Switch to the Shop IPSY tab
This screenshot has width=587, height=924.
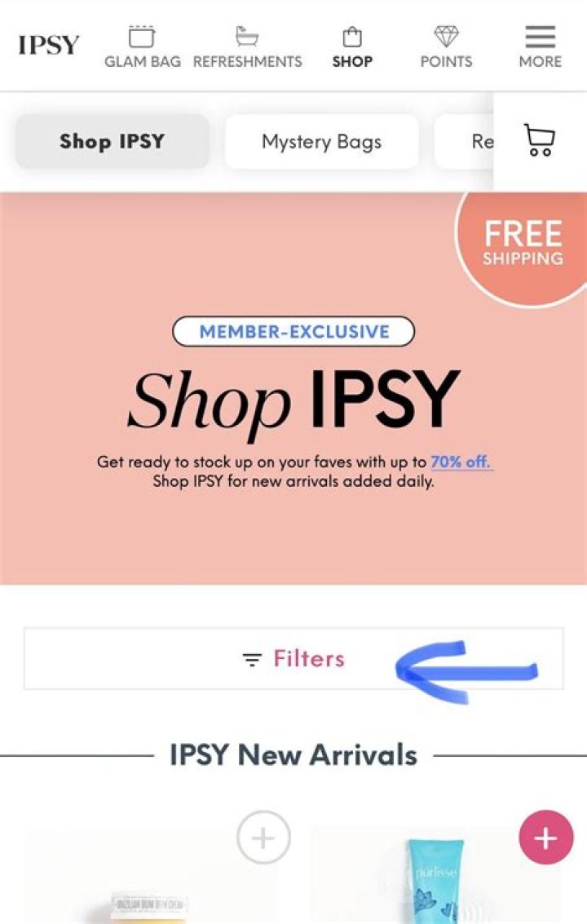(112, 141)
